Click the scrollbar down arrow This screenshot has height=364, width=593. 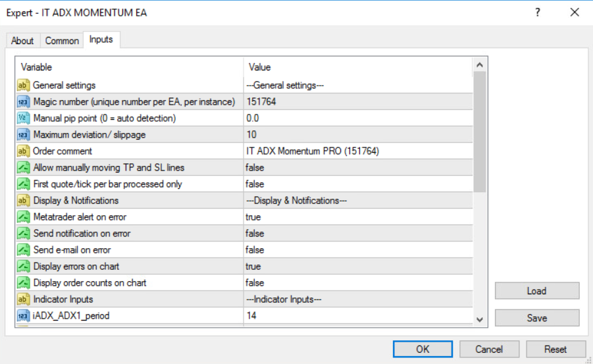click(480, 320)
